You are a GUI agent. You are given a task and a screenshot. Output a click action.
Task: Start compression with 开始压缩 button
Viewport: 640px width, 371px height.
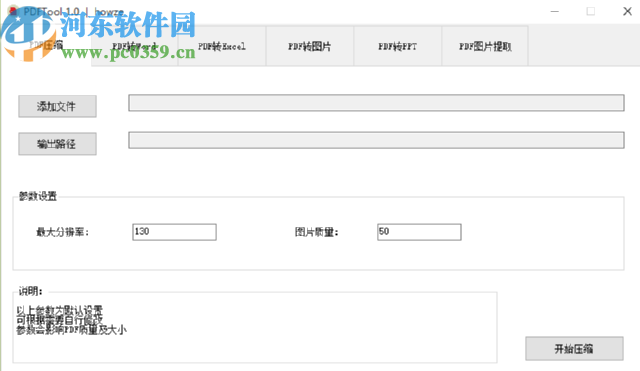(574, 349)
